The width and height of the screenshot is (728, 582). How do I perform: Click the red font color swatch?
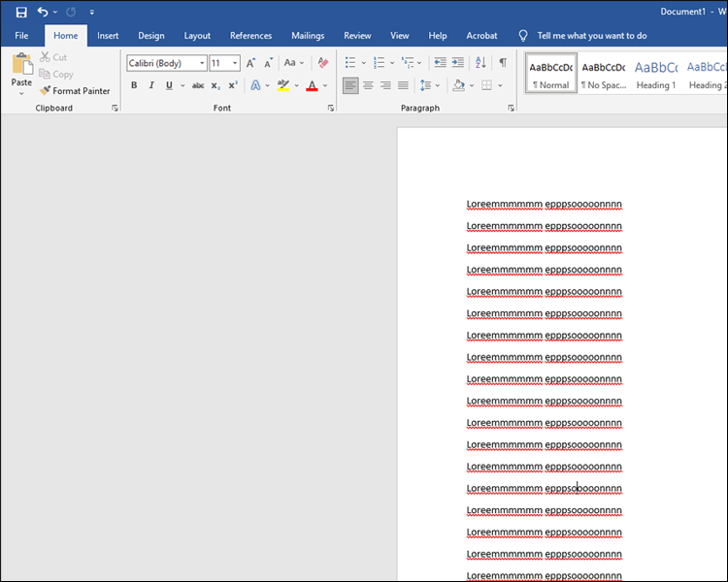[x=312, y=85]
